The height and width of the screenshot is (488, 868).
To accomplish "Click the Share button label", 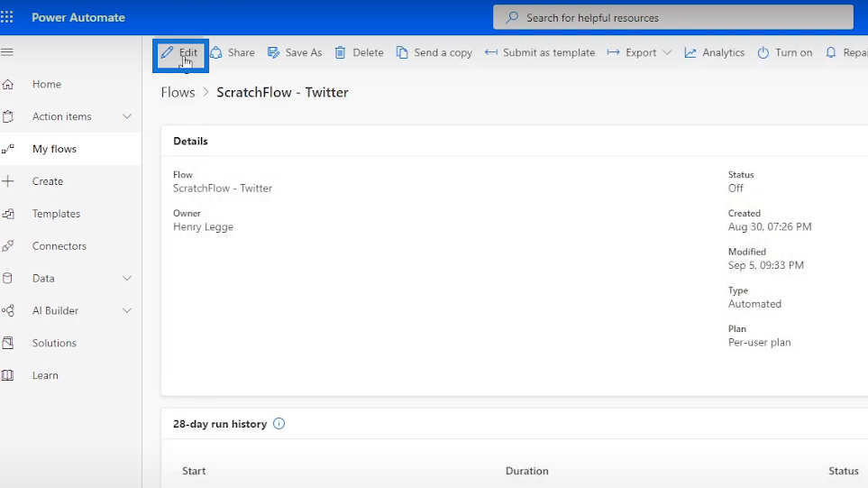I will pyautogui.click(x=242, y=52).
